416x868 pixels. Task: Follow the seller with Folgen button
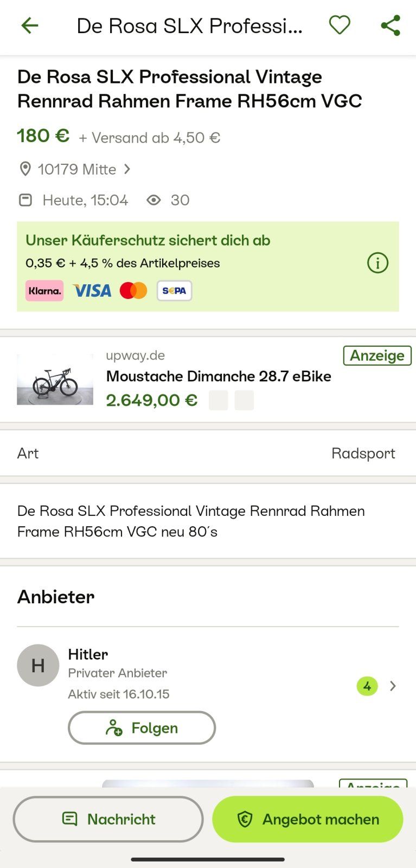pos(142,727)
